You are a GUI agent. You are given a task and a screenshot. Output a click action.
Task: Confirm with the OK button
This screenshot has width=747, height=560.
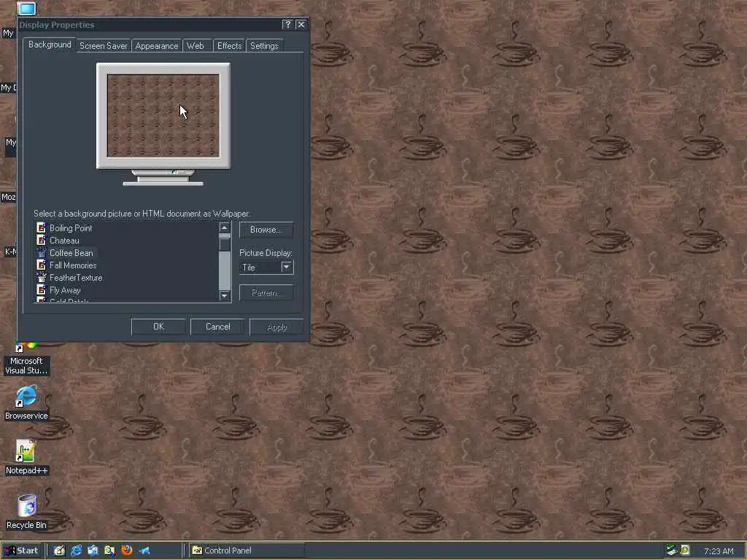[158, 327]
